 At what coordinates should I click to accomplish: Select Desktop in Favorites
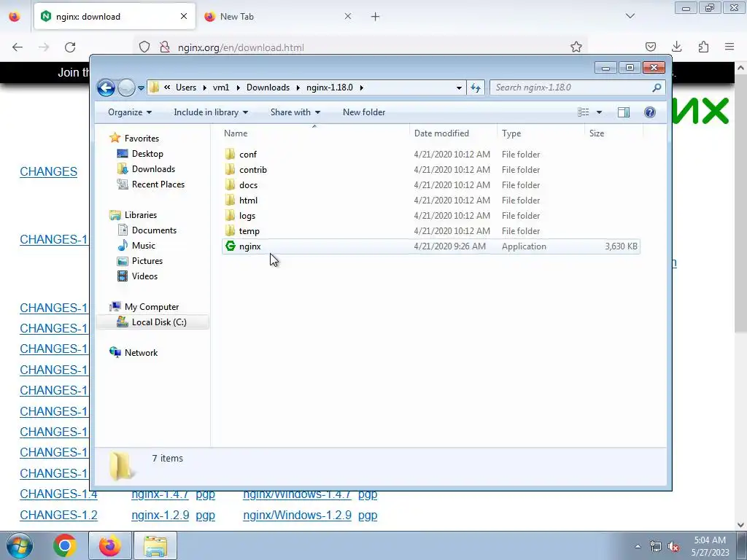(x=147, y=154)
